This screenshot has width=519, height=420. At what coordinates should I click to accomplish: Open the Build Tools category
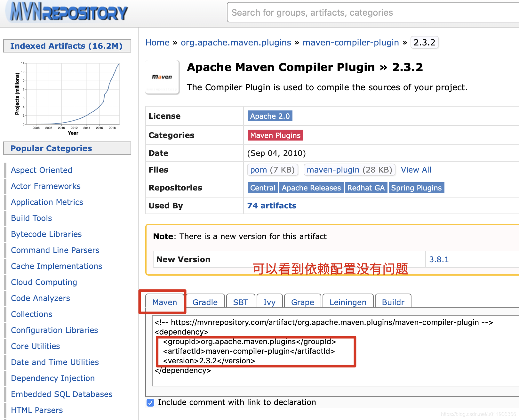[x=31, y=218]
